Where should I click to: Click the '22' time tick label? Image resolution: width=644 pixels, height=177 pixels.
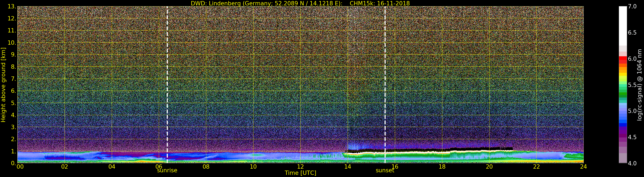pos(536,166)
